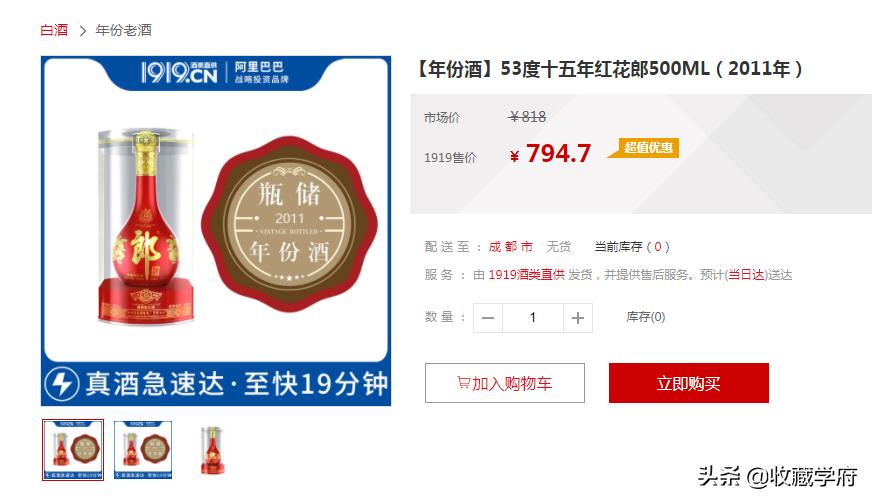Viewport: 872px width, 502px height.
Task: Decrease quantity with the minus button
Action: click(488, 318)
